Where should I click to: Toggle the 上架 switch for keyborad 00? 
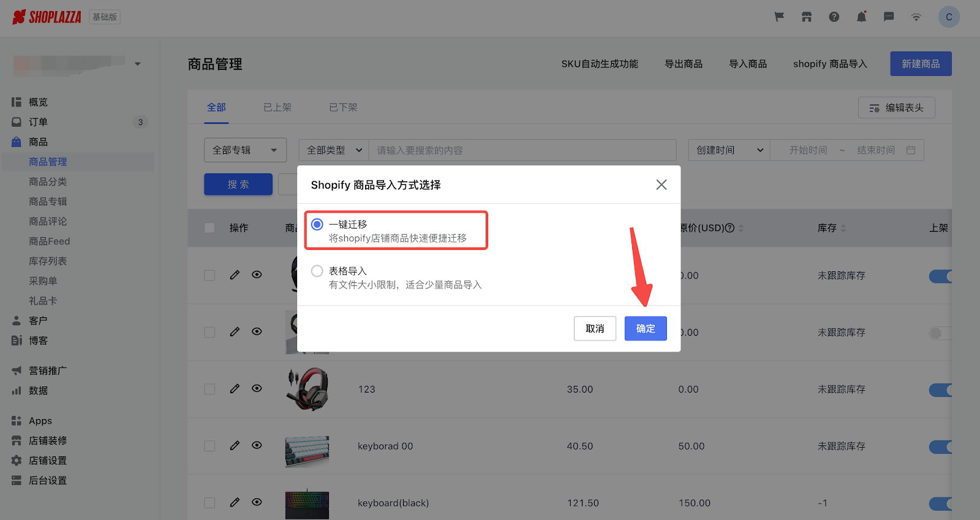click(x=940, y=447)
